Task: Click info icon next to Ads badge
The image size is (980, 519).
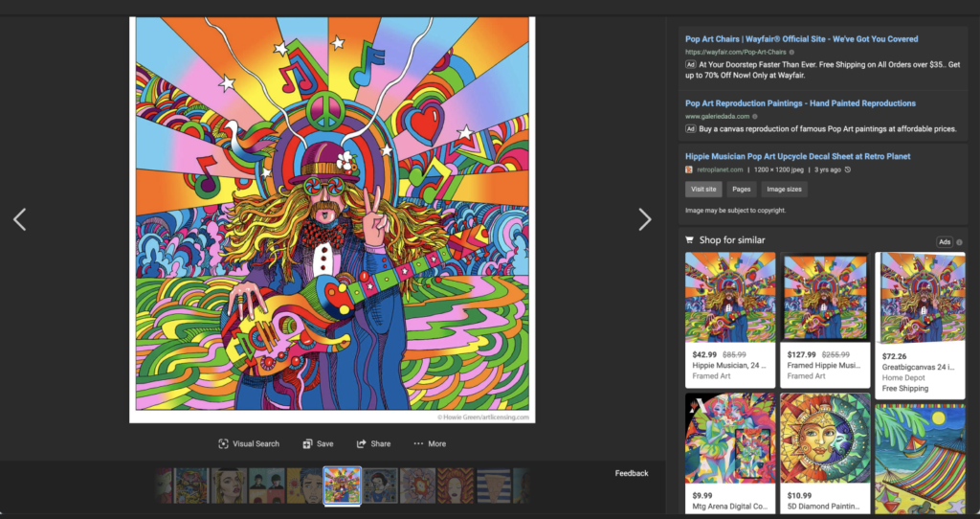Action: tap(959, 242)
